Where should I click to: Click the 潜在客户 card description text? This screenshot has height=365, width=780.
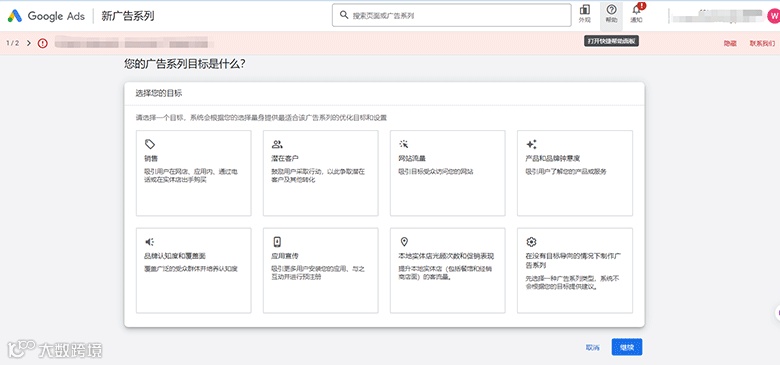pyautogui.click(x=318, y=176)
